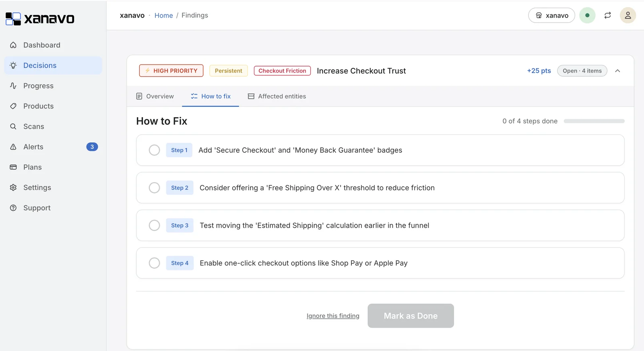Viewport: 644px width, 351px height.
Task: Click the Plans credit card icon
Action: 13,167
